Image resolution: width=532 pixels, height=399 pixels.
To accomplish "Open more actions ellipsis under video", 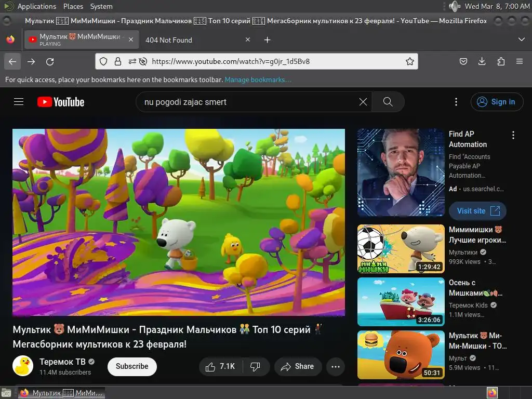I will [336, 366].
